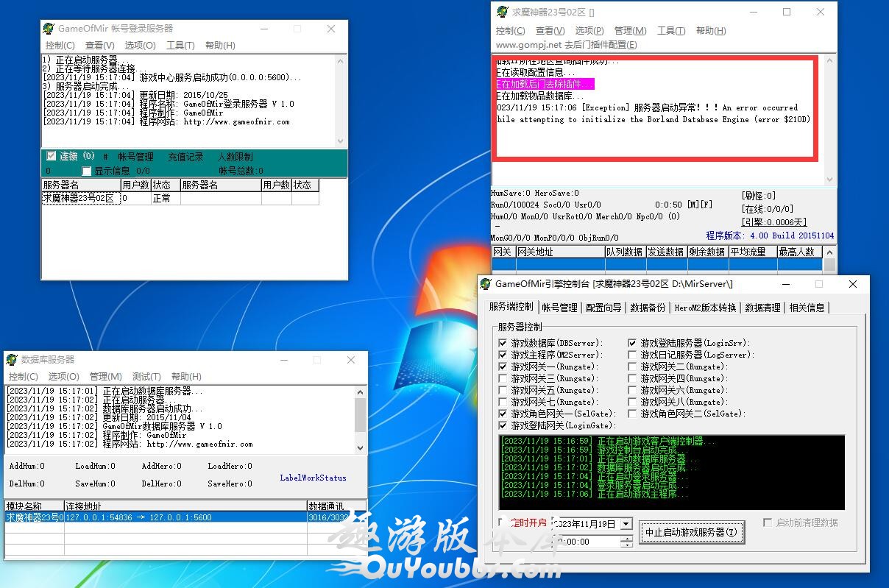Click the 最高人数 column header

pyautogui.click(x=798, y=252)
